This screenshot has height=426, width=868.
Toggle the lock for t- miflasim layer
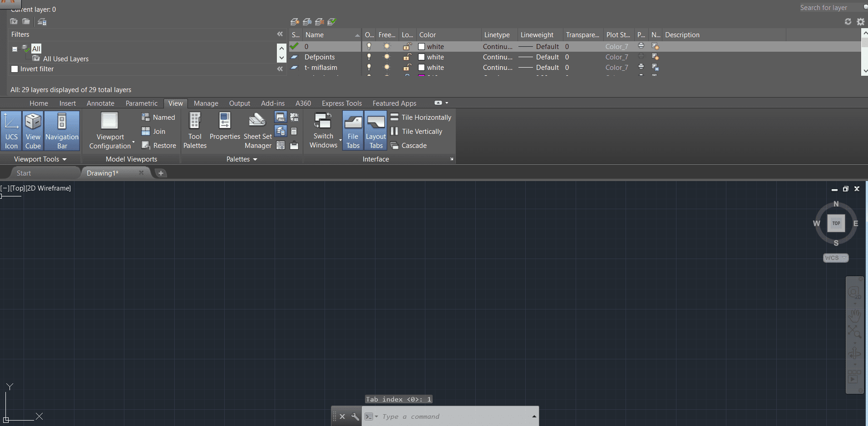[x=407, y=68]
